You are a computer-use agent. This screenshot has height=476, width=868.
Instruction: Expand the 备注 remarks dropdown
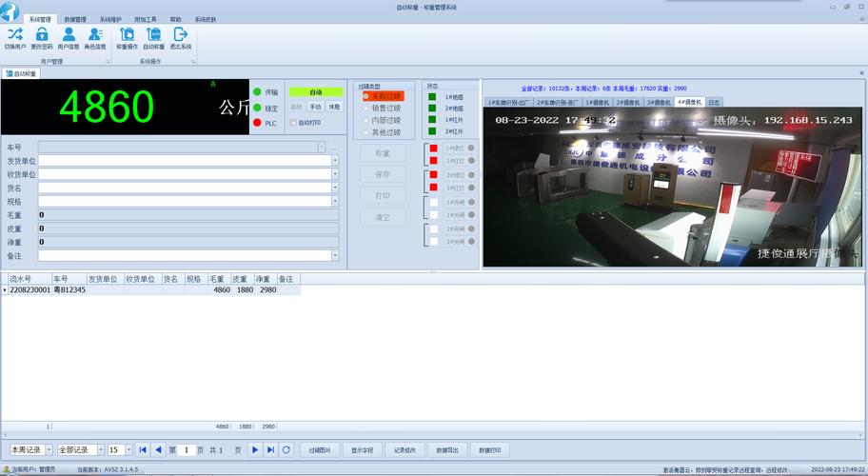coord(335,255)
